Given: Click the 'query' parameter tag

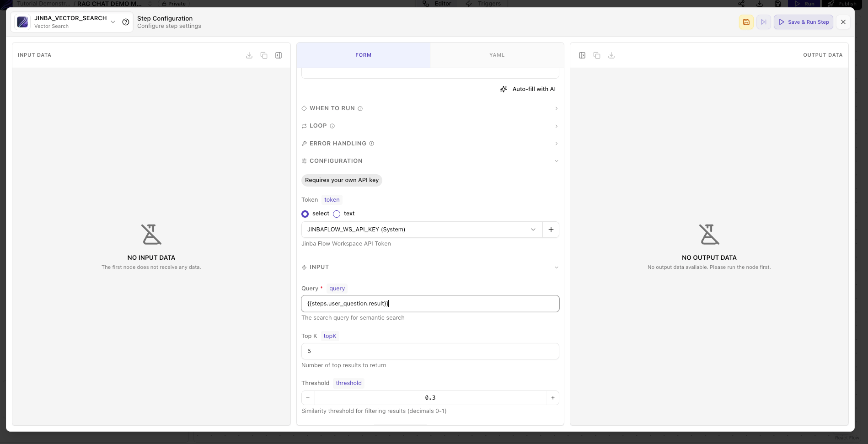Looking at the screenshot, I should [337, 289].
